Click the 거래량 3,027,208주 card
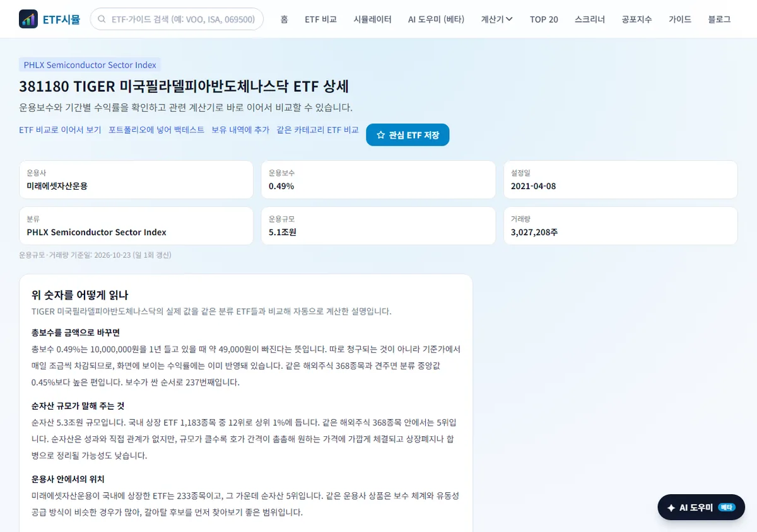The width and height of the screenshot is (757, 532). [x=620, y=226]
